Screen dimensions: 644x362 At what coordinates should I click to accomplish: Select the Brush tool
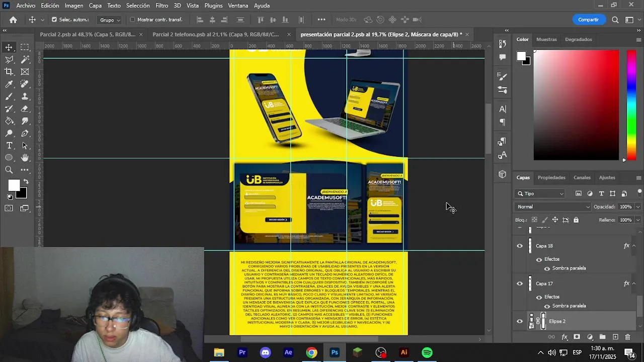point(9,97)
